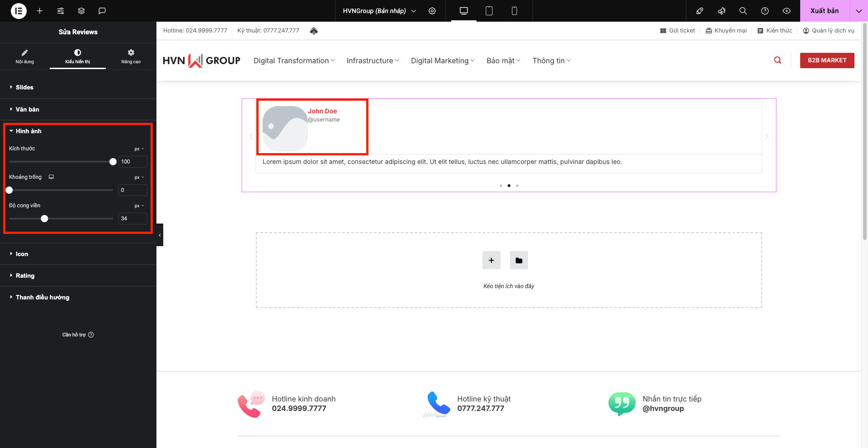Expand the Slides section
The height and width of the screenshot is (448, 868).
[x=24, y=87]
